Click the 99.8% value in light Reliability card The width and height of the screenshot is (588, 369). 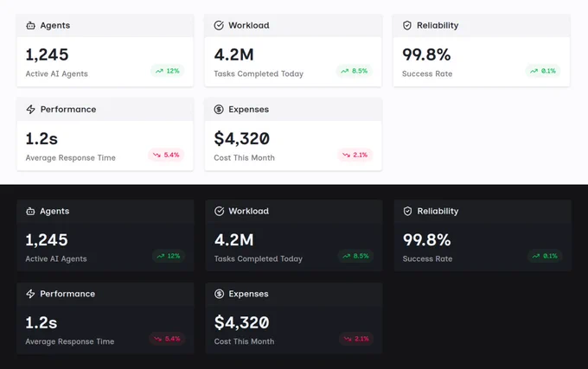pyautogui.click(x=426, y=54)
